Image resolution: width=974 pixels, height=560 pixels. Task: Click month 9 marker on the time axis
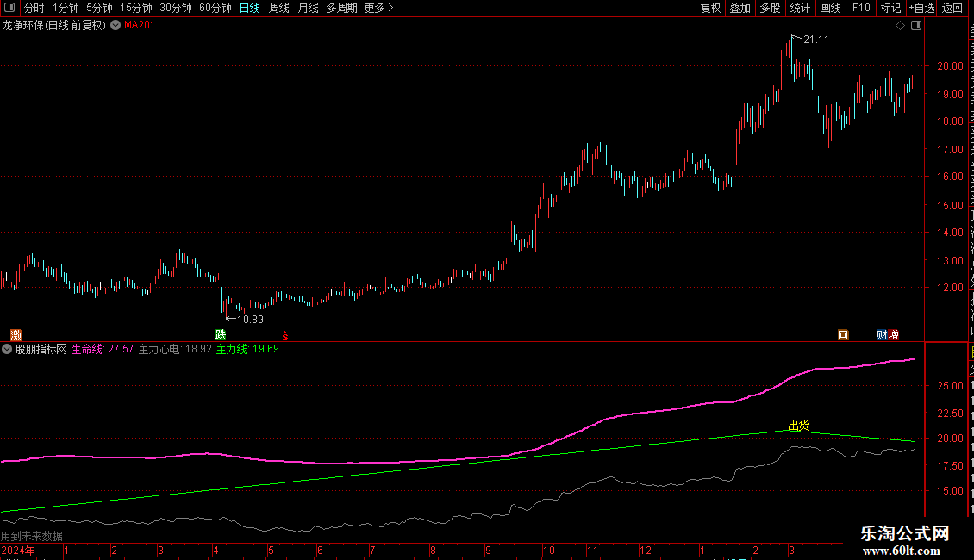tap(488, 551)
